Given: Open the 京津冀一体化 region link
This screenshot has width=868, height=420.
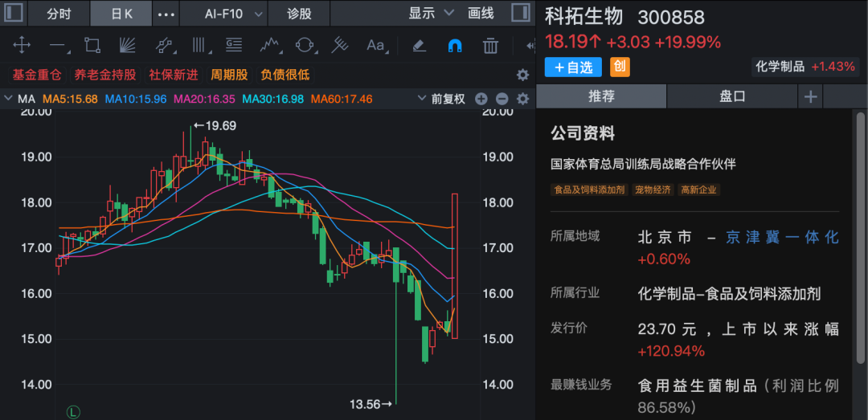Looking at the screenshot, I should (x=781, y=237).
